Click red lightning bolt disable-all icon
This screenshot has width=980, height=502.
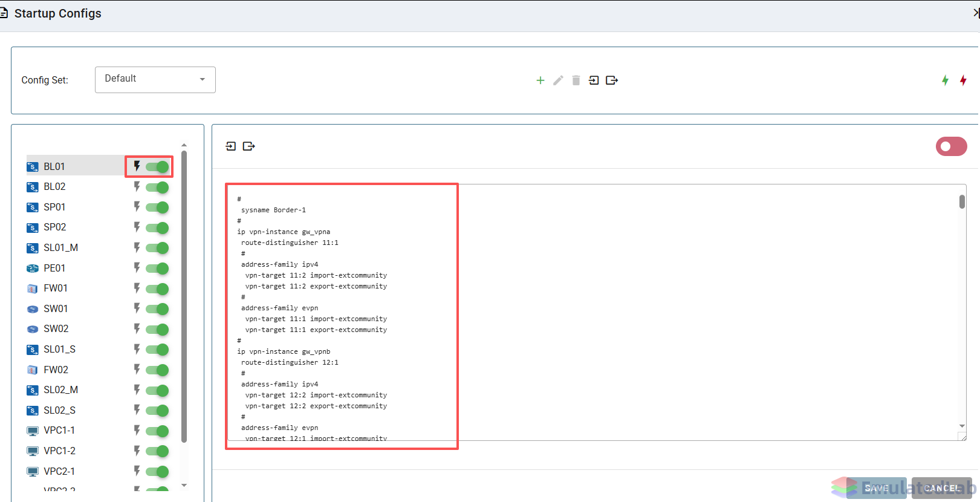tap(964, 80)
